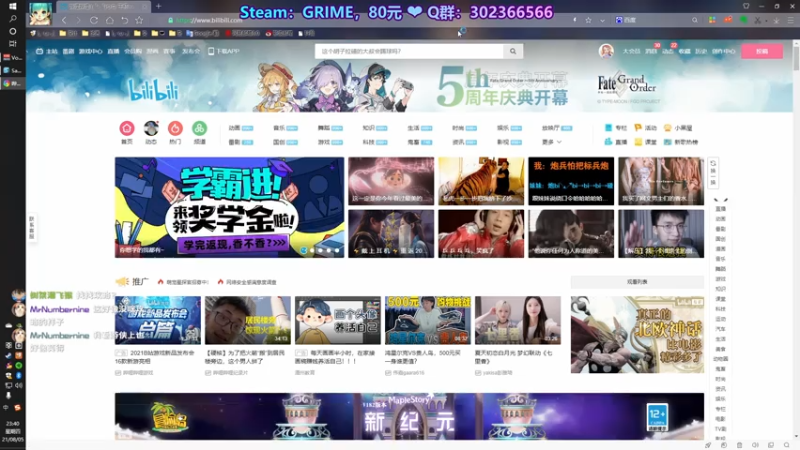Open the 游戏 category
The image size is (800, 450).
coord(330,142)
